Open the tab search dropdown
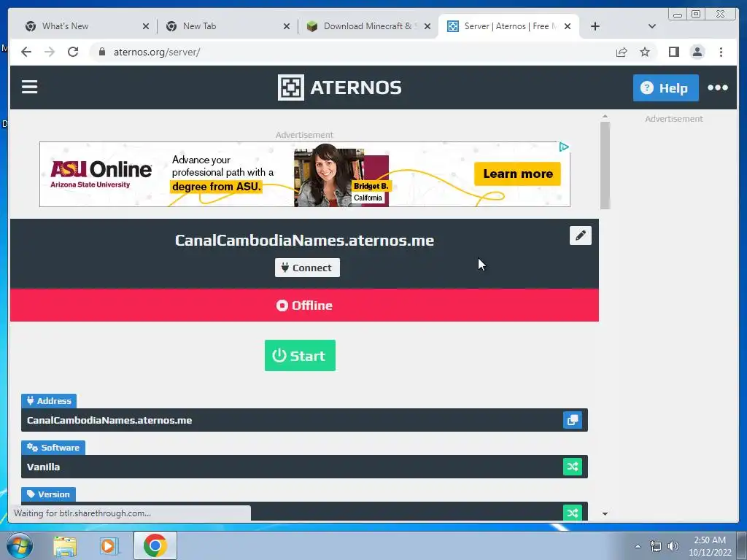The height and width of the screenshot is (560, 747). click(x=651, y=26)
